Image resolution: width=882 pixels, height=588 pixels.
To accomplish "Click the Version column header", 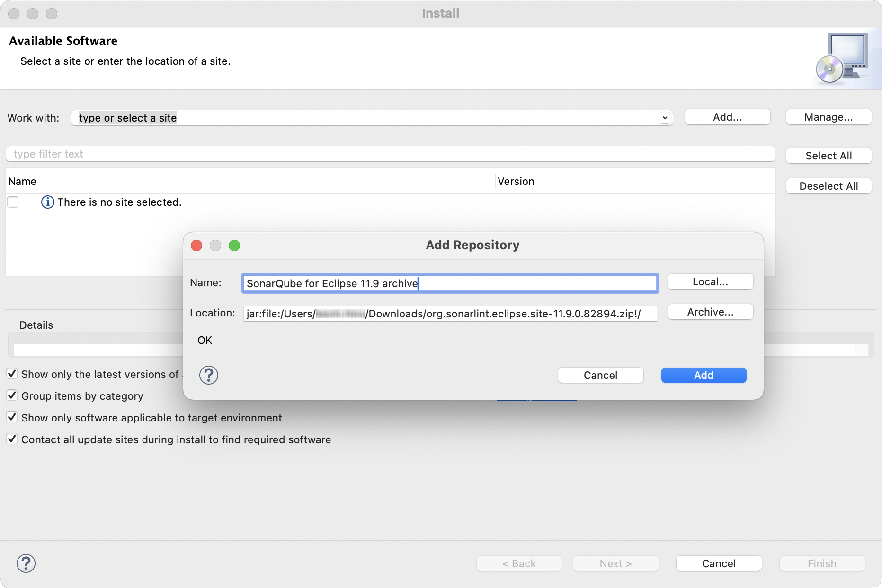I will (x=622, y=181).
